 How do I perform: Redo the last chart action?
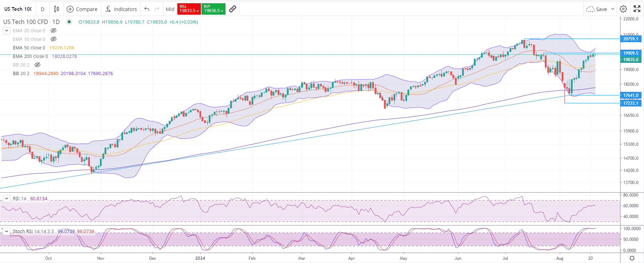157,9
